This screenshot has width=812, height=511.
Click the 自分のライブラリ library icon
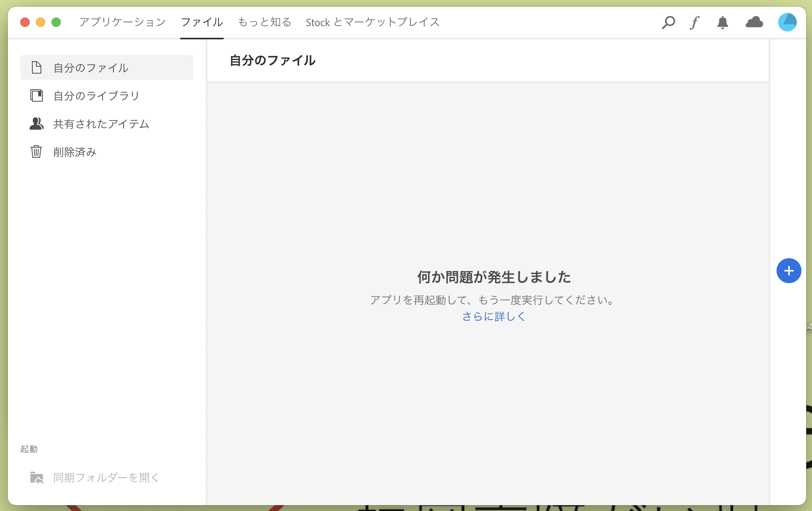[37, 95]
